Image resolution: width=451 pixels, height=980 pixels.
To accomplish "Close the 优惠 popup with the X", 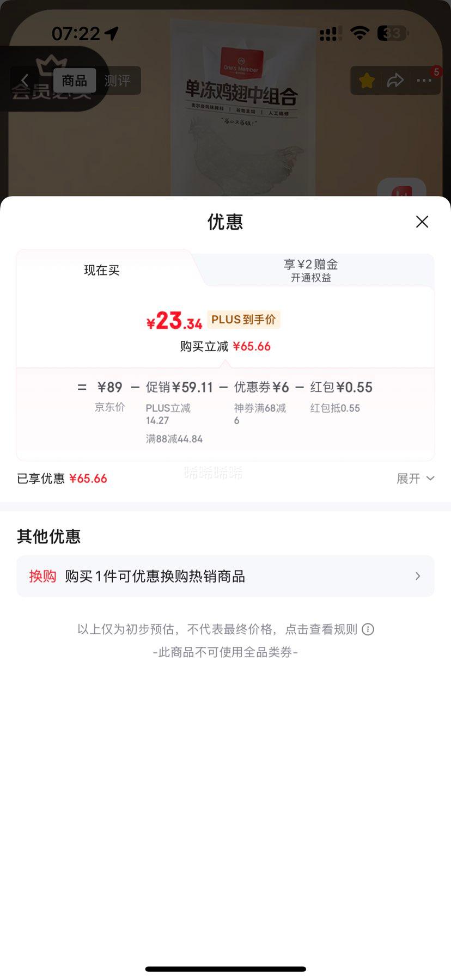I will (x=422, y=222).
